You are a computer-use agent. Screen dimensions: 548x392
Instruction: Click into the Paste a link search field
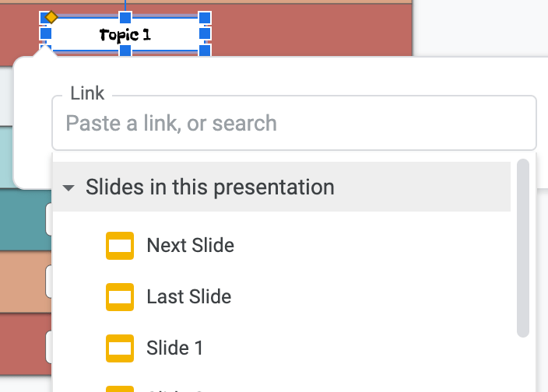[293, 124]
